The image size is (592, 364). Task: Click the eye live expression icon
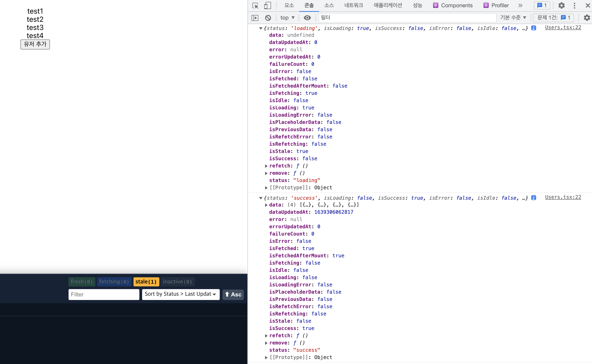[x=307, y=18]
